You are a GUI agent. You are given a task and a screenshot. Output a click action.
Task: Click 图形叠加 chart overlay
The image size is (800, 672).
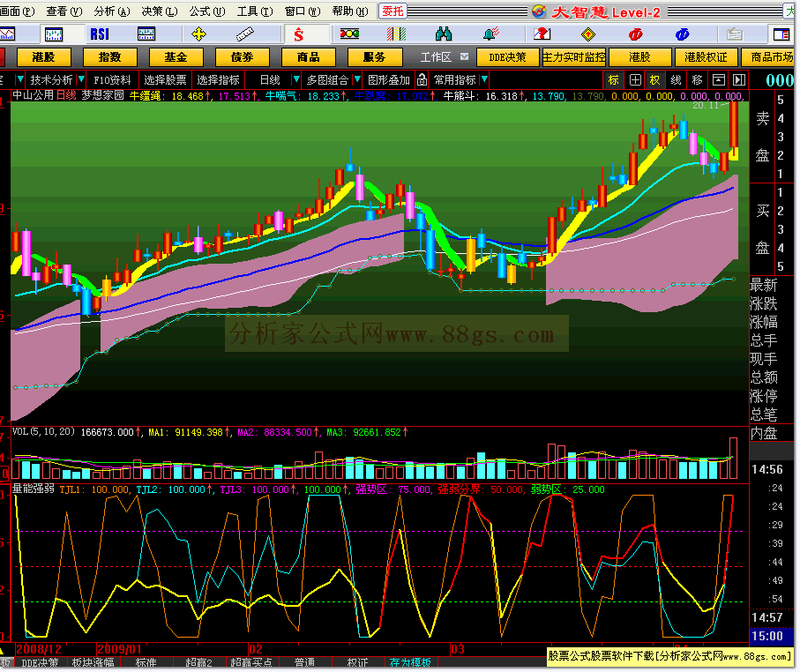pyautogui.click(x=389, y=79)
